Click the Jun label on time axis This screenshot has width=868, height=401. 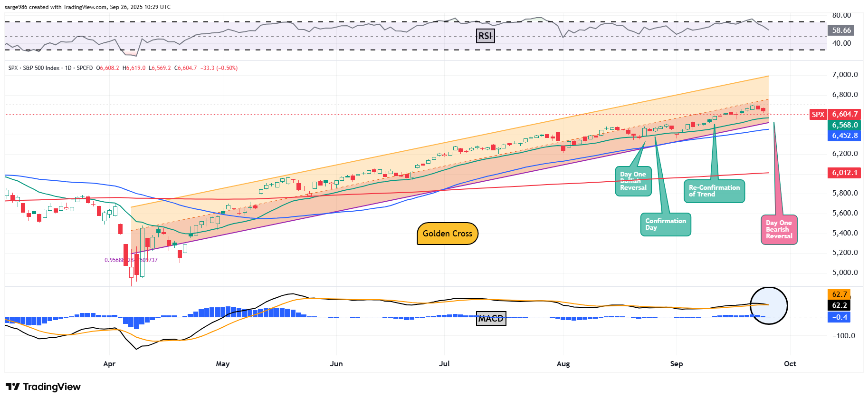336,364
